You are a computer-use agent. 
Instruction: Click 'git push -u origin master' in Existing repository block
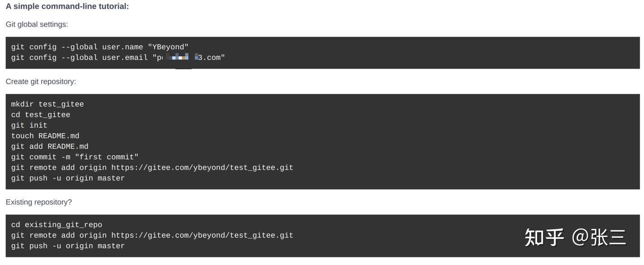(x=68, y=246)
